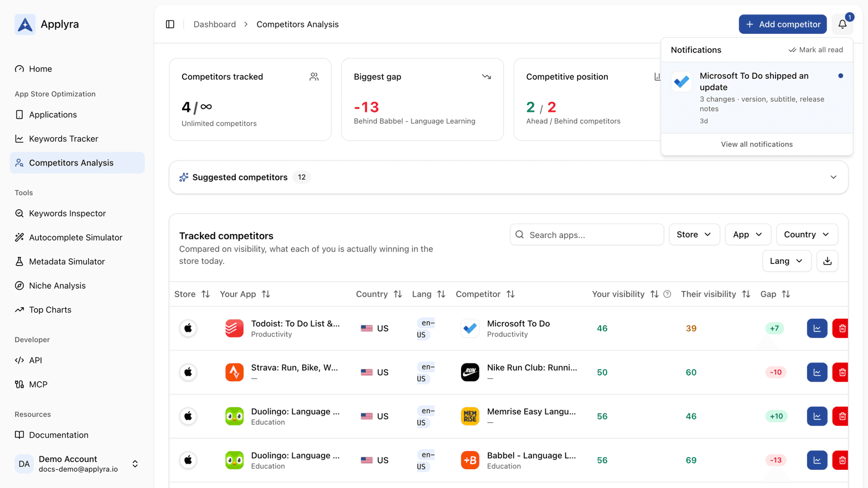The image size is (868, 488).
Task: Select Competitors Analysis in sidebar
Action: point(77,163)
